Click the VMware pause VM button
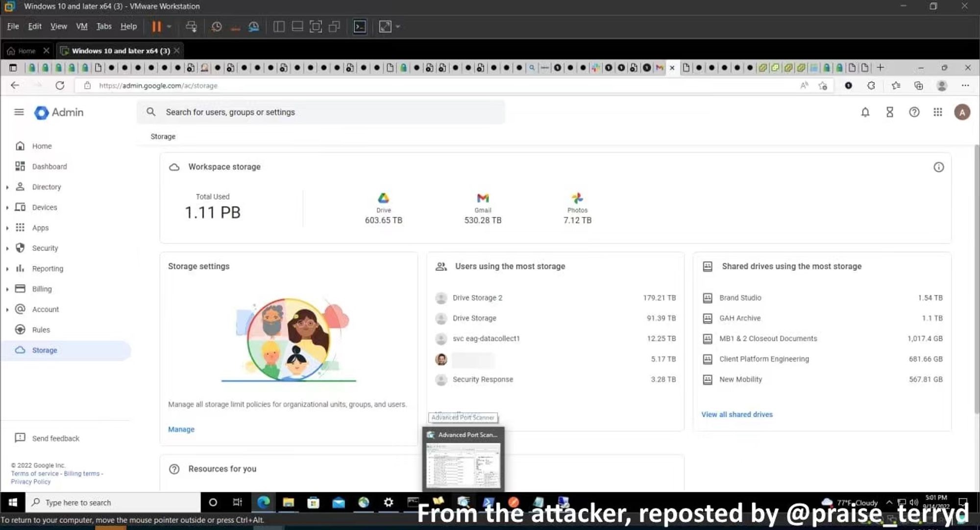This screenshot has width=980, height=530. tap(156, 26)
